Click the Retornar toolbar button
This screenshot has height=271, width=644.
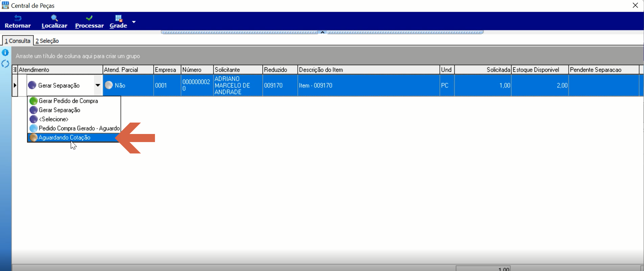(x=17, y=22)
